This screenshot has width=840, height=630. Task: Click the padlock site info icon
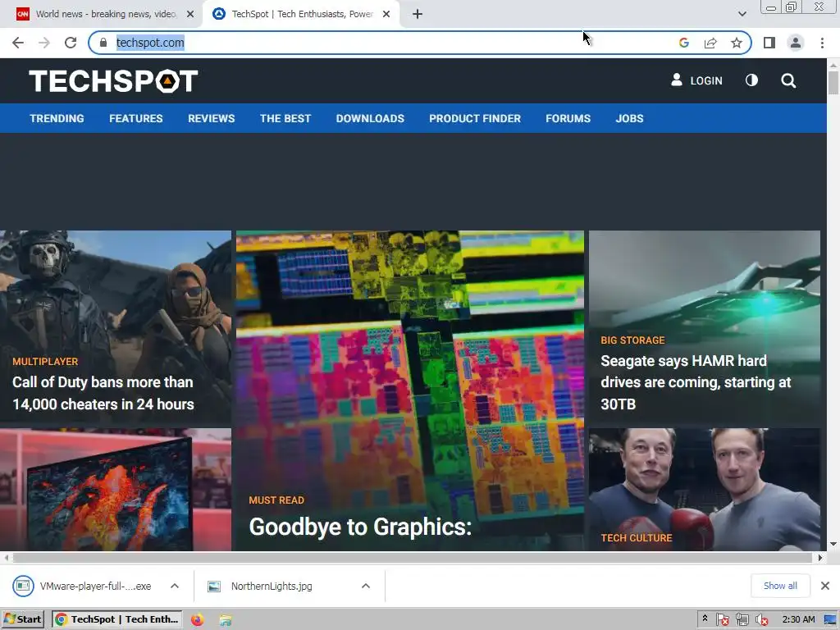[103, 43]
